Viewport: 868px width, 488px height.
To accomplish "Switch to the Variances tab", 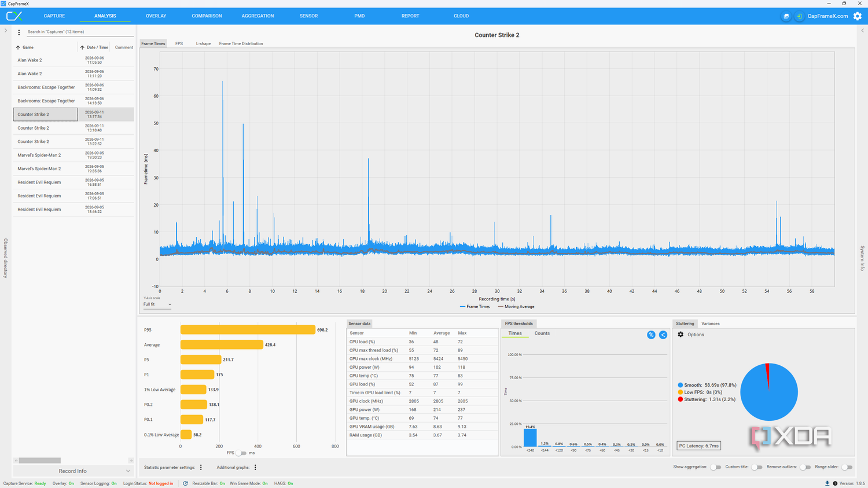I will click(x=711, y=324).
